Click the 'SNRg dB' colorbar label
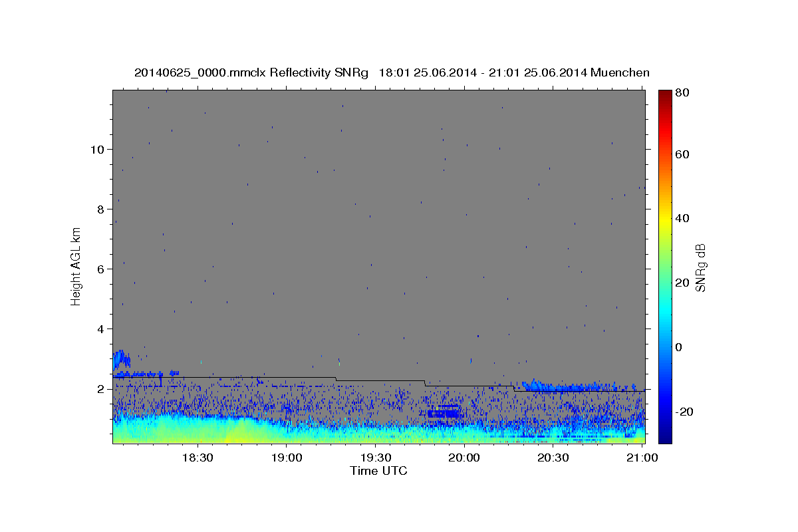Screen dimensions: 798x532 click(x=700, y=267)
